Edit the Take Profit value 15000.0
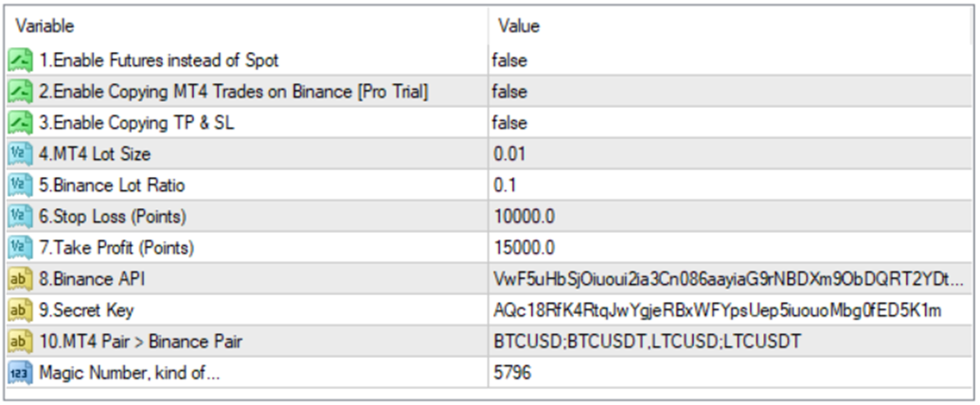Viewport: 980px width, 405px height. (524, 248)
